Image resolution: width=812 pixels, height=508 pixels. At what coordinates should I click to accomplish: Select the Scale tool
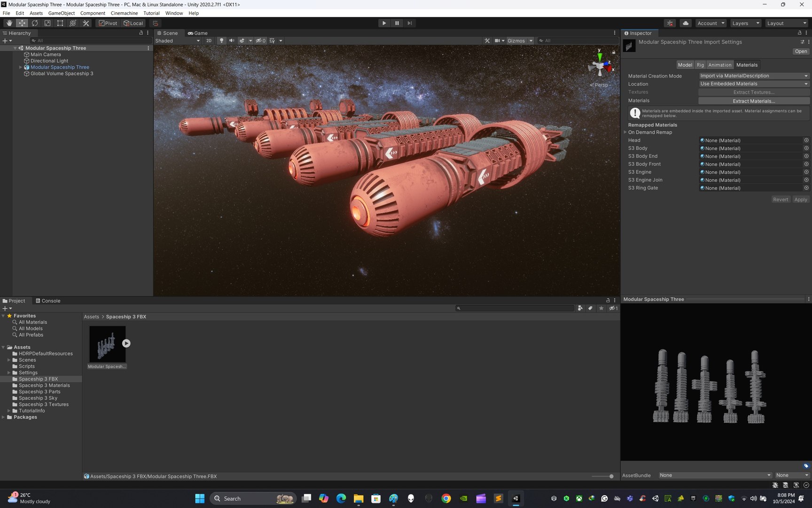click(x=47, y=23)
